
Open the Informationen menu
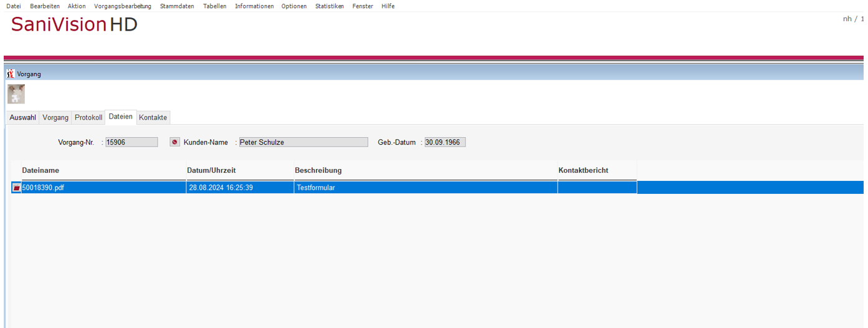(x=254, y=6)
